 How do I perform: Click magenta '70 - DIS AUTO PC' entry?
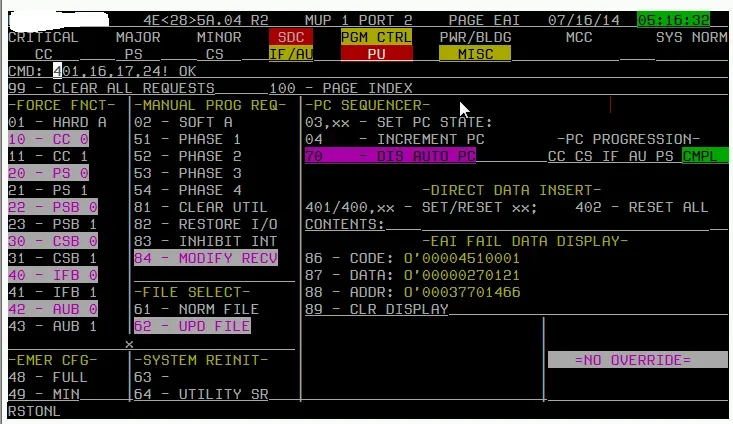390,156
